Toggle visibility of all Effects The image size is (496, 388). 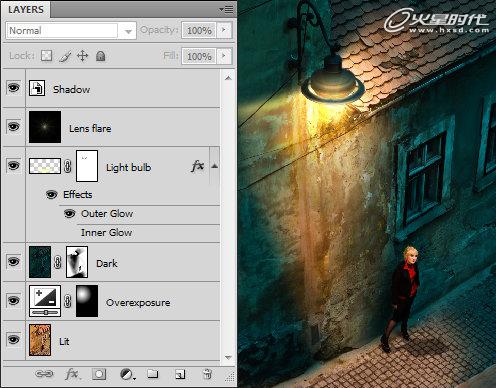pyautogui.click(x=51, y=195)
